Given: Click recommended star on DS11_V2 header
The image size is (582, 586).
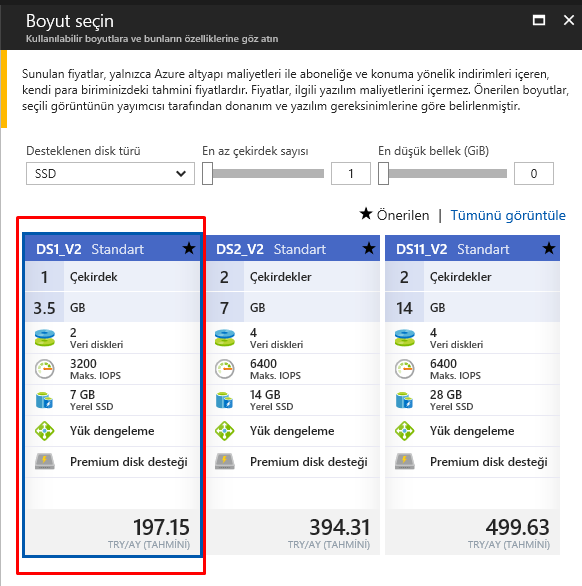Looking at the screenshot, I should (x=549, y=248).
